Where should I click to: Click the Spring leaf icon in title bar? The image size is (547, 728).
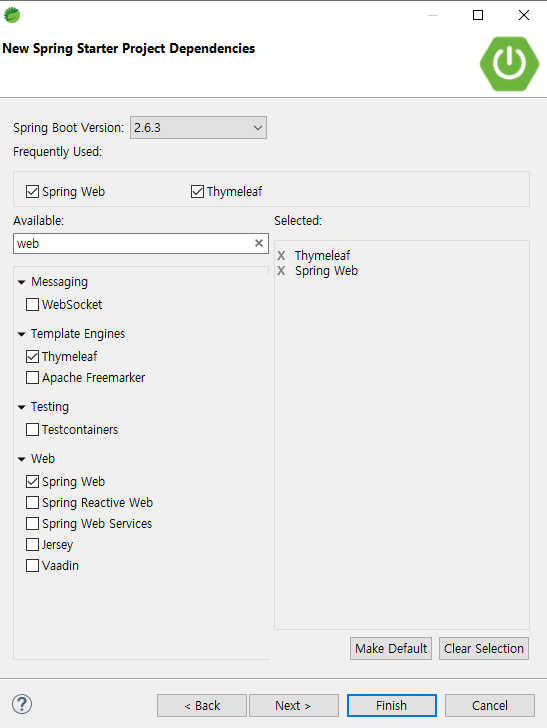click(x=12, y=15)
